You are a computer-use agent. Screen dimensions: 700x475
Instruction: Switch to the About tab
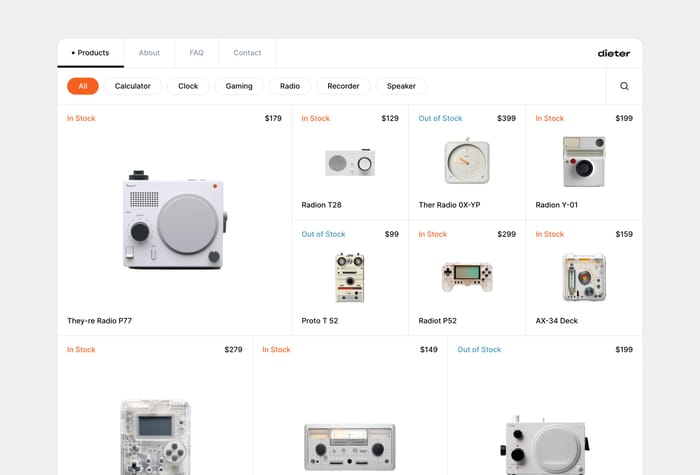click(x=149, y=53)
